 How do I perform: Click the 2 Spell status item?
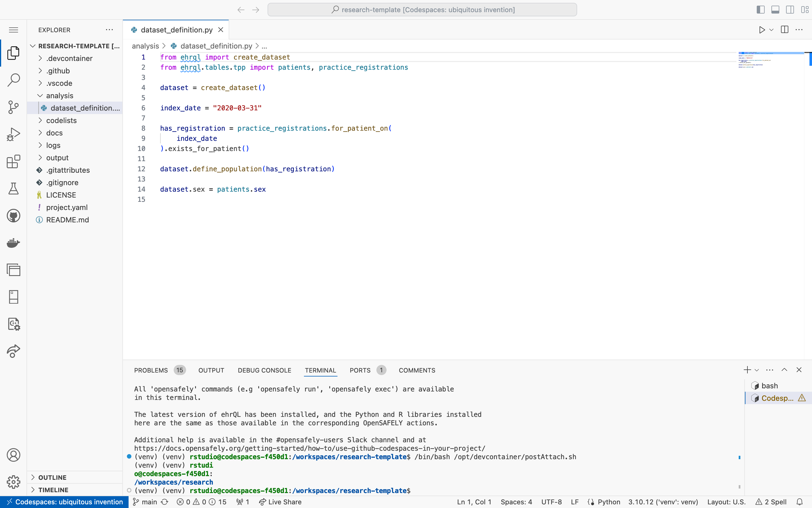[x=771, y=502]
